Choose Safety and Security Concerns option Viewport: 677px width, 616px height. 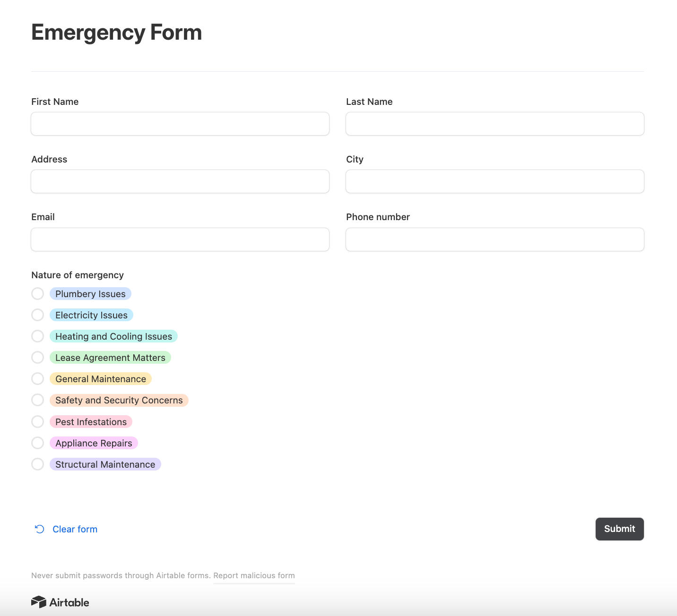point(38,400)
